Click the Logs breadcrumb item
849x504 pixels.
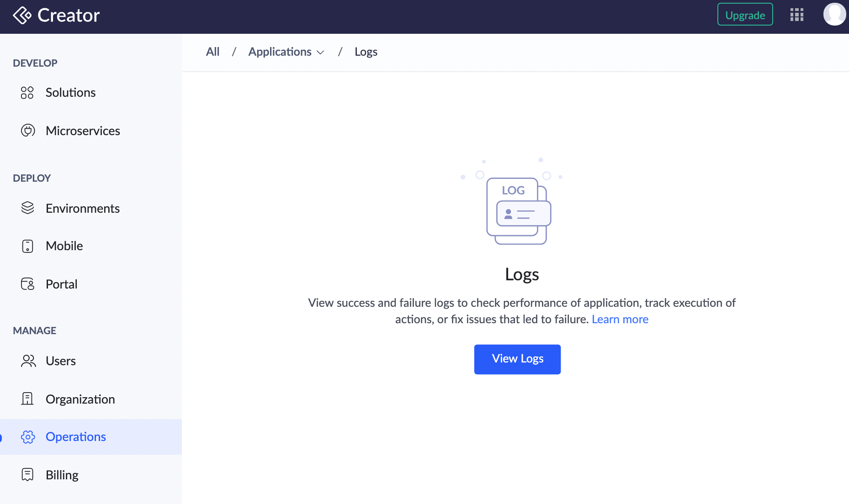366,52
